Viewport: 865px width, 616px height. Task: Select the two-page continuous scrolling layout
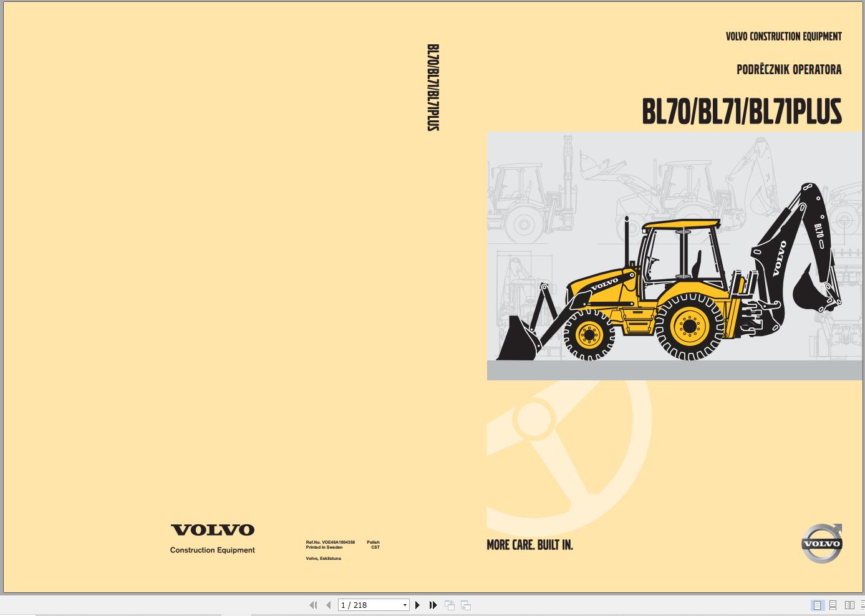pos(864,605)
